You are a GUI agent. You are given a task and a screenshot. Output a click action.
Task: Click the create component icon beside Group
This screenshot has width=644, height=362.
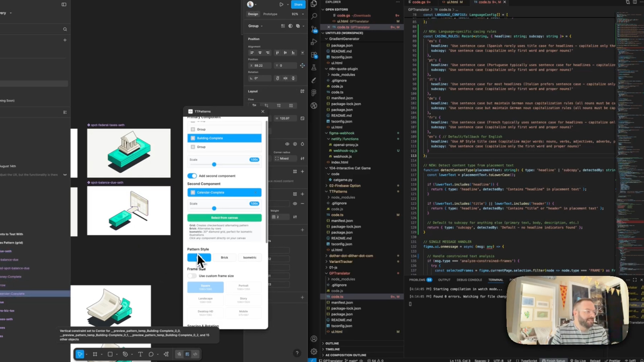click(x=283, y=26)
